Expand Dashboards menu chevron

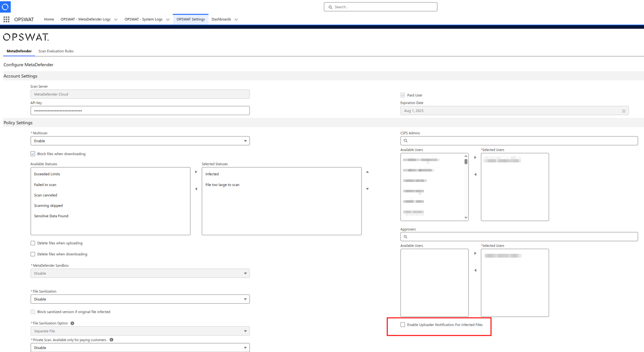[236, 19]
